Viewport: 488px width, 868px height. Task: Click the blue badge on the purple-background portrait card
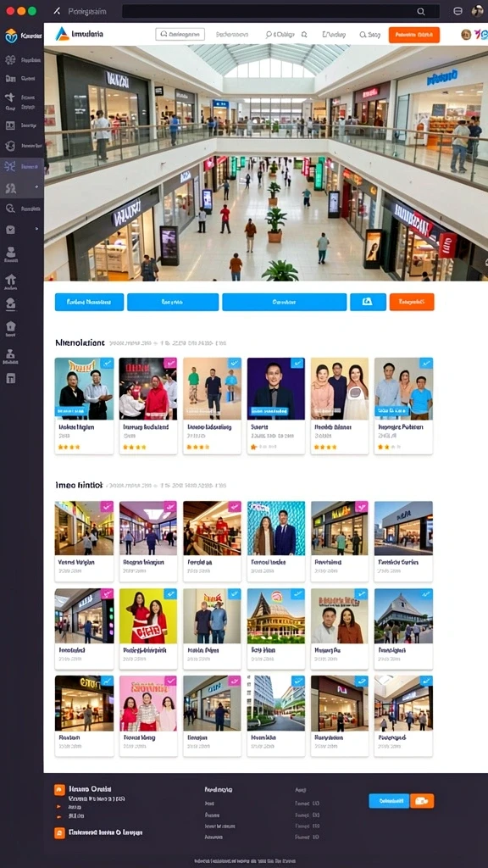(297, 363)
